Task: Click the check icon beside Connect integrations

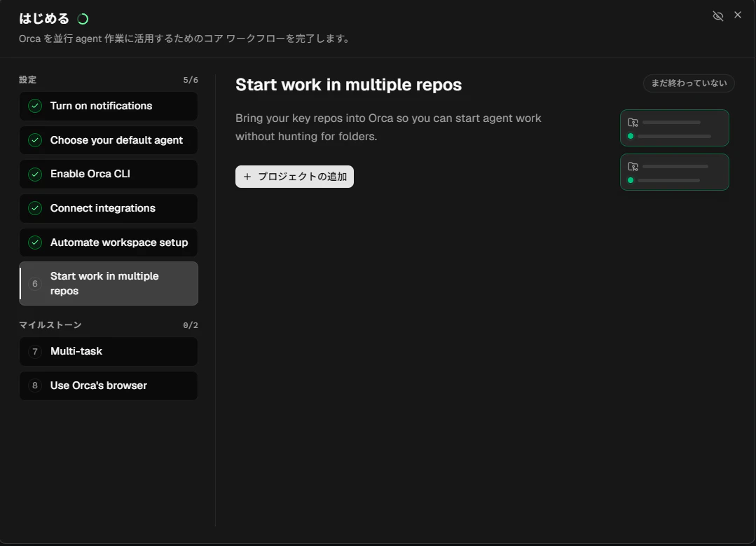Action: pos(35,208)
